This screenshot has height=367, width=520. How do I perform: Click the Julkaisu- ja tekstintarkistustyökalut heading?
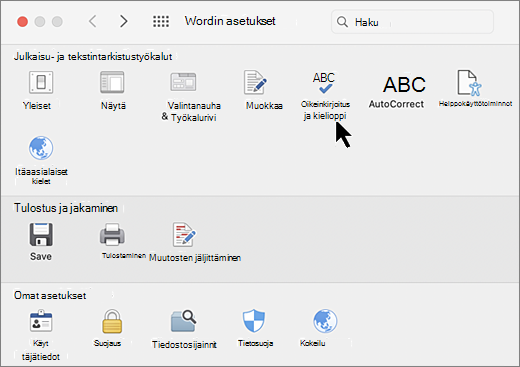93,57
